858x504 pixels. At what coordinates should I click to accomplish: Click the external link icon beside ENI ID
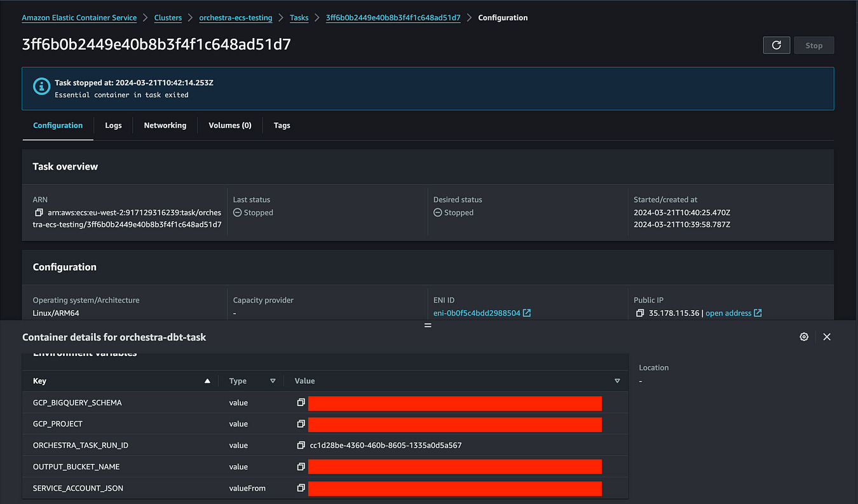527,313
